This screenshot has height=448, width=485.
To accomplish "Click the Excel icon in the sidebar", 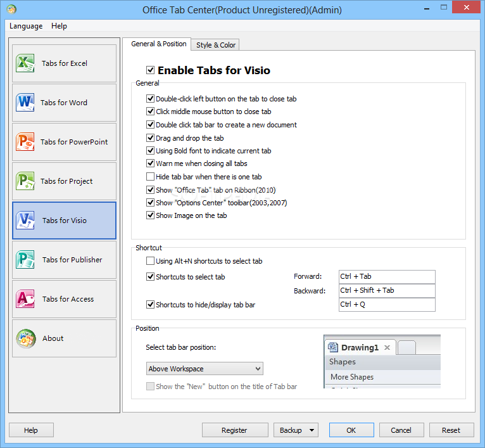I will pos(25,63).
